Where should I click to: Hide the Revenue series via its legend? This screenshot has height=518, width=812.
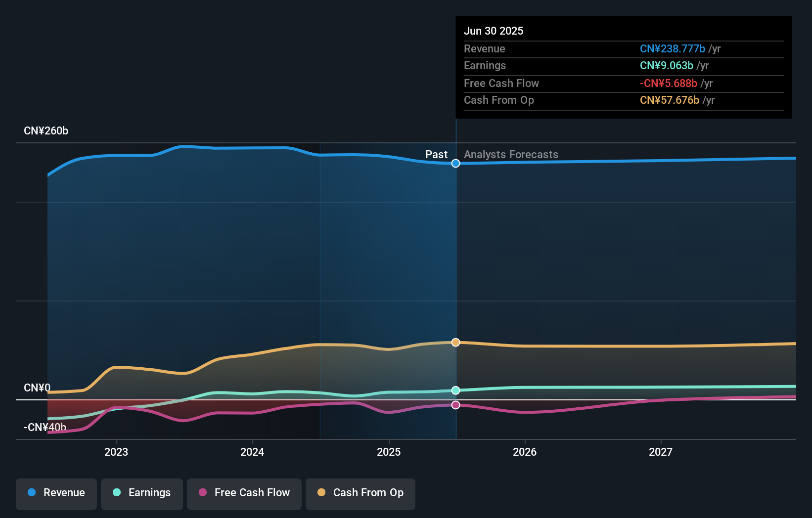(x=56, y=493)
